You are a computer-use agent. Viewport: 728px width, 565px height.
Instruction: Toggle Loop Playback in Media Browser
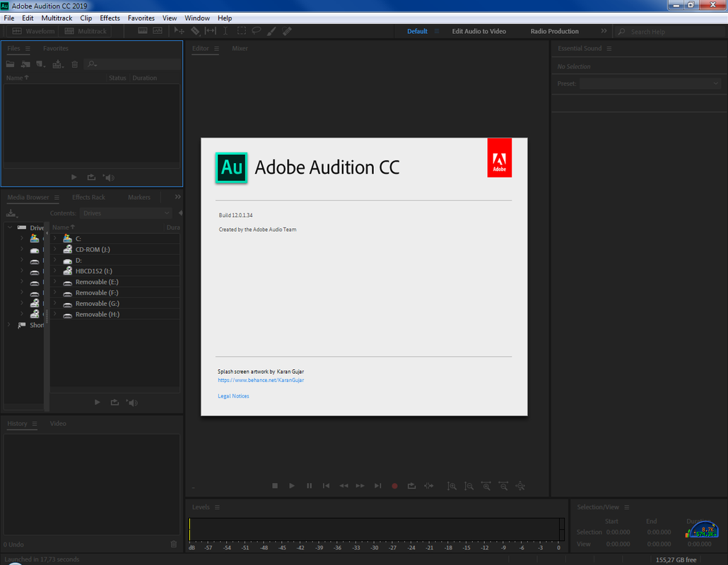coord(115,402)
